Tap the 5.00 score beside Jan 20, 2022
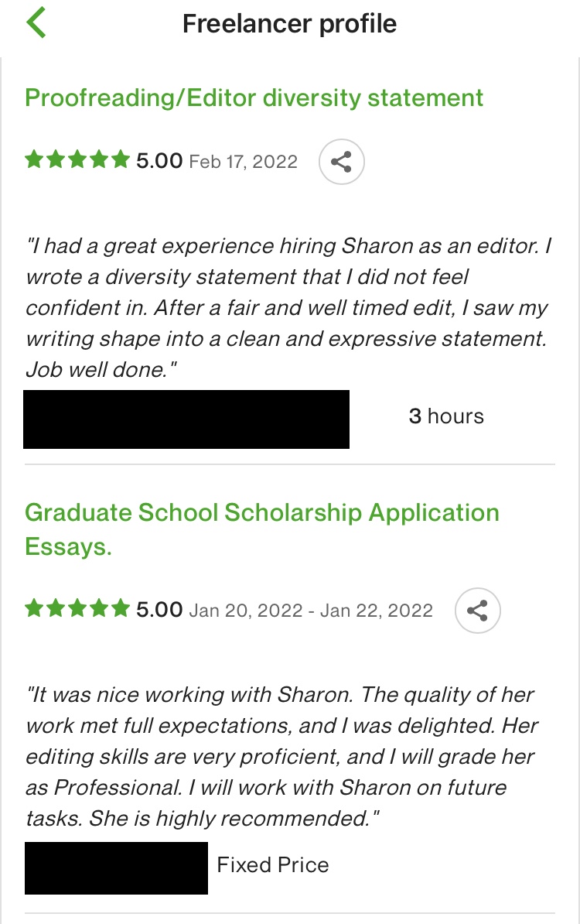This screenshot has width=580, height=924. click(159, 610)
